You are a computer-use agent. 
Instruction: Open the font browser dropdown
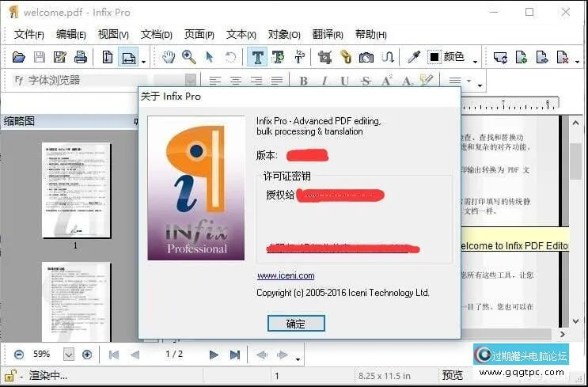click(x=190, y=81)
